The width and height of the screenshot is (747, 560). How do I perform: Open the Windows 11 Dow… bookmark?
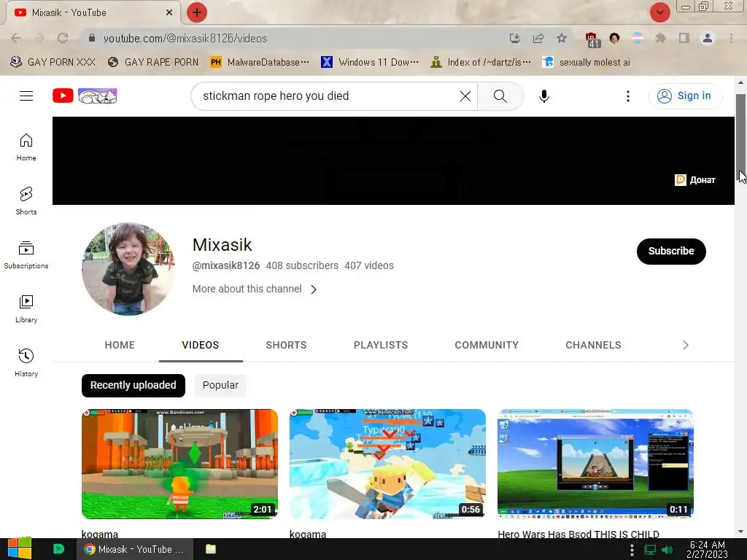pos(370,62)
